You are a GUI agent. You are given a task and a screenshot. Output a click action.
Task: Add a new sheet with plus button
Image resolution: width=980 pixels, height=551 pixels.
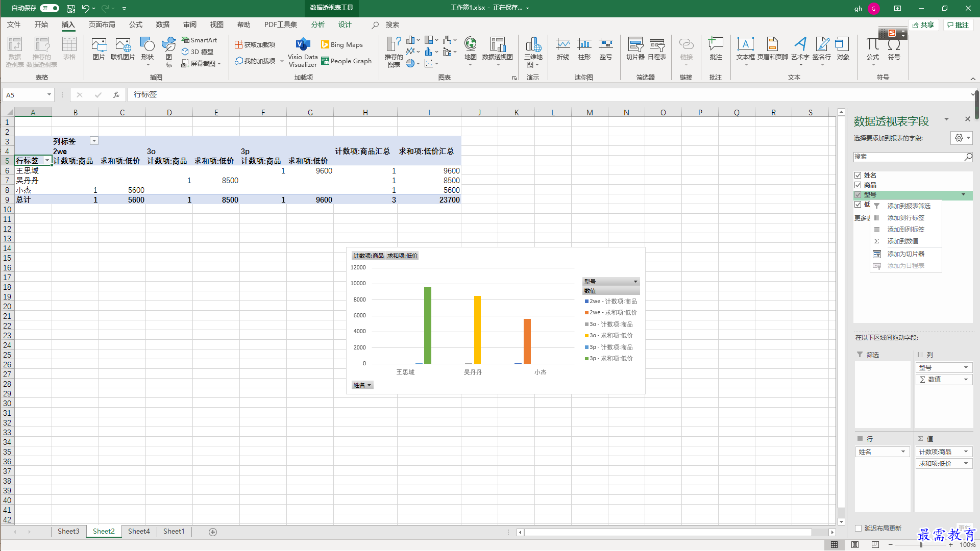pyautogui.click(x=213, y=532)
